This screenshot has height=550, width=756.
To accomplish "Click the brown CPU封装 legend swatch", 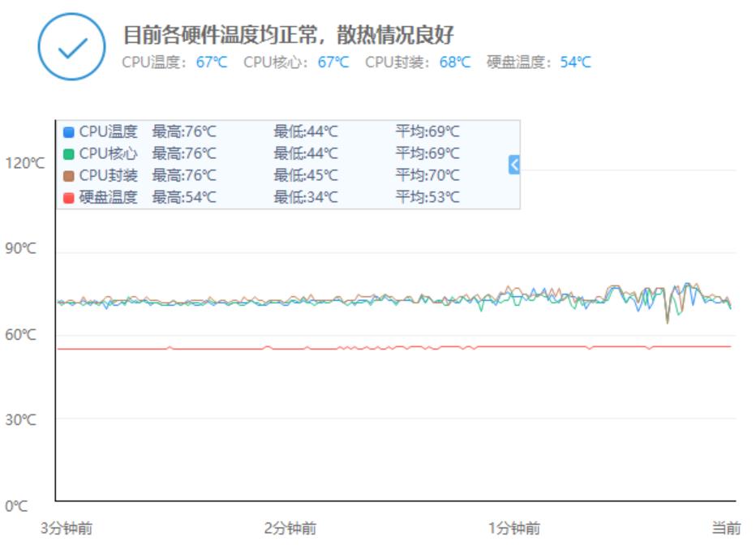I will click(69, 176).
